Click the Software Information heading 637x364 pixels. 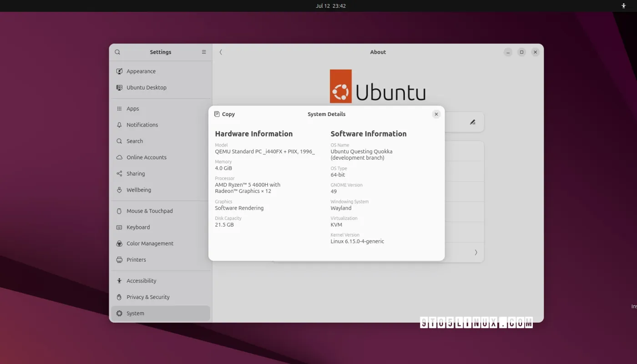tap(369, 134)
